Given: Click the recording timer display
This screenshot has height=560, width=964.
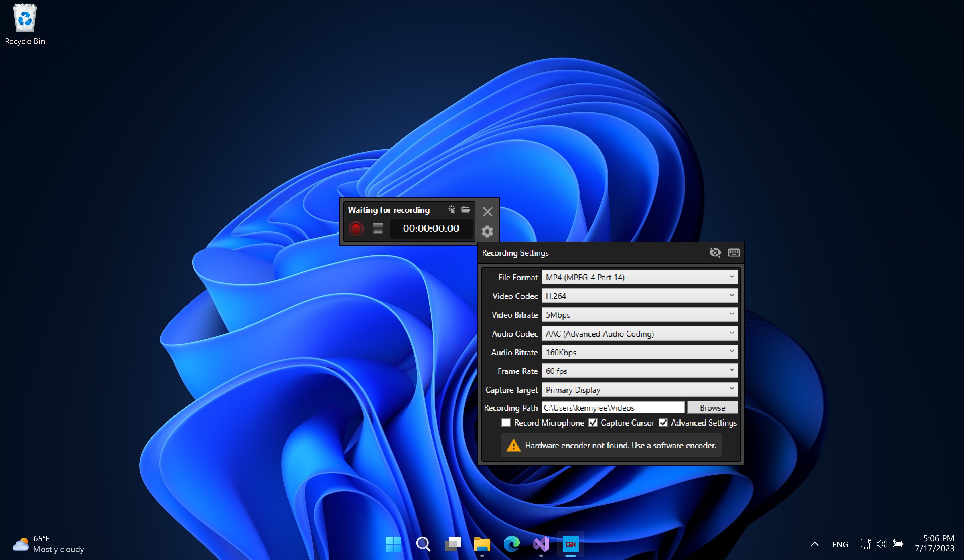Looking at the screenshot, I should click(x=431, y=228).
